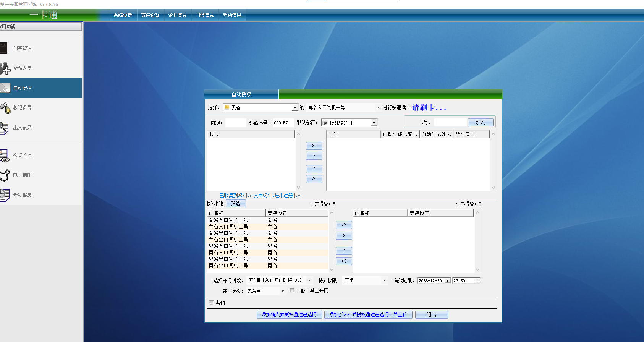Viewport: 644px width, 342px height.
Task: Select the 男浴入口闸机一号 door row
Action: [x=228, y=246]
